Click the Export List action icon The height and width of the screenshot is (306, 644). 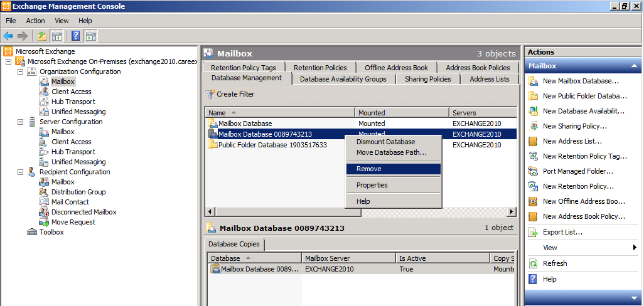533,232
